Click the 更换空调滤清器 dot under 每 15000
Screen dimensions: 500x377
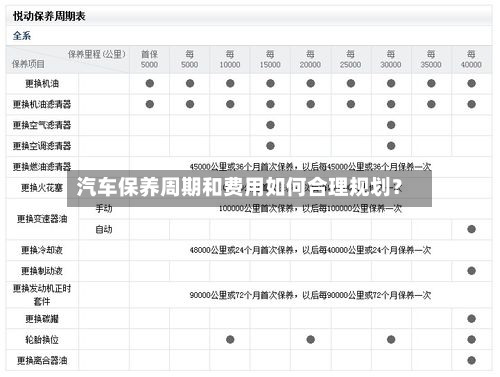tap(270, 146)
